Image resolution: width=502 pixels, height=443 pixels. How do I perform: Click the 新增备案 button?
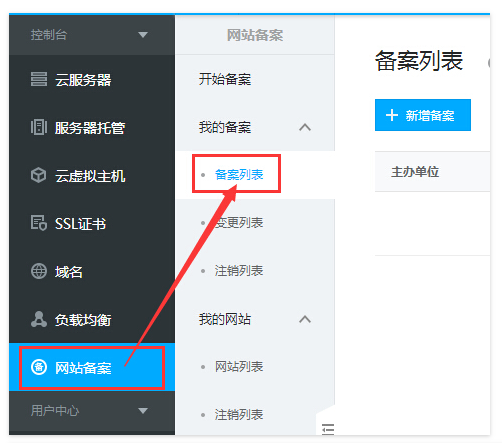click(423, 115)
